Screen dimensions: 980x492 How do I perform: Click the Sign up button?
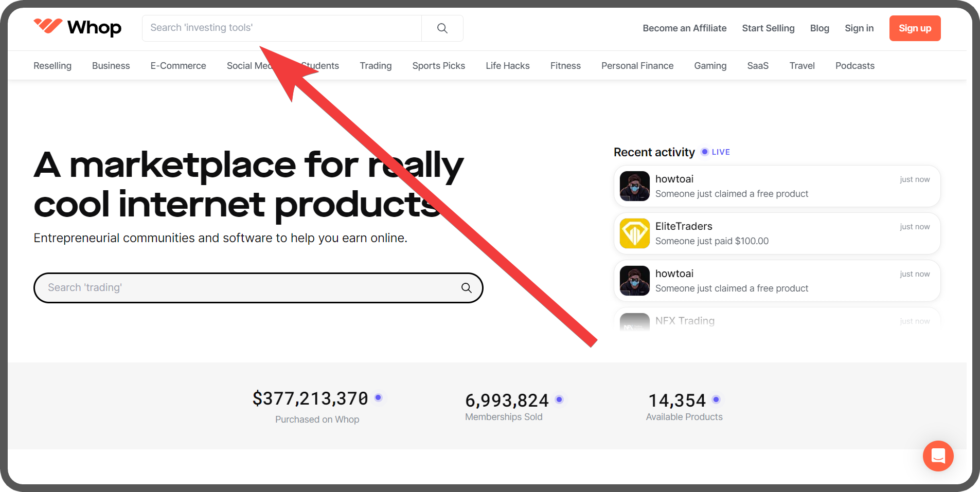pyautogui.click(x=915, y=28)
